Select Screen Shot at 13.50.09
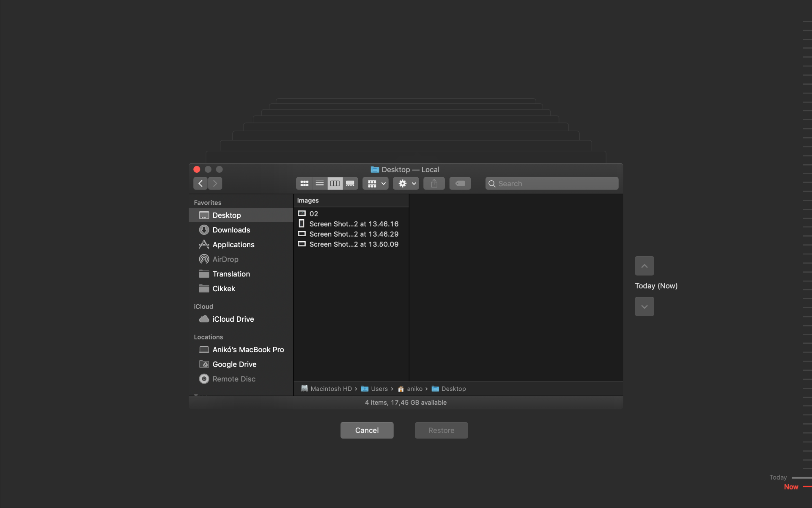812x508 pixels. point(354,244)
